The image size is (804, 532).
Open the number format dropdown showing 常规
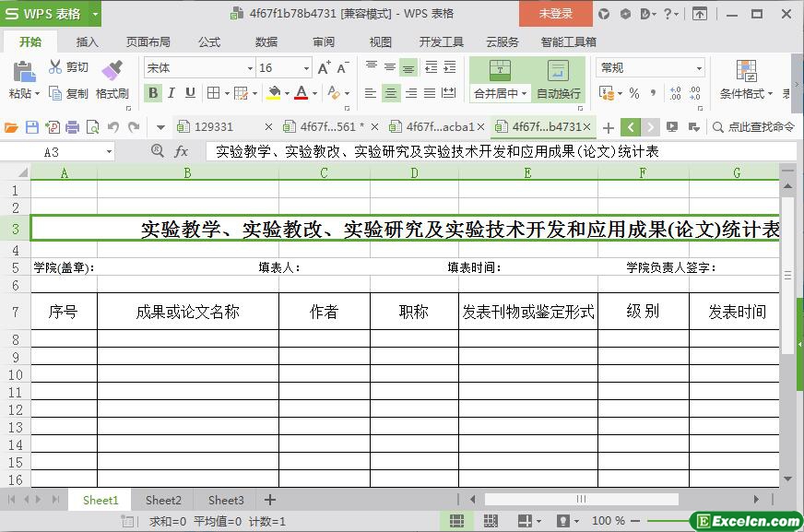point(699,68)
